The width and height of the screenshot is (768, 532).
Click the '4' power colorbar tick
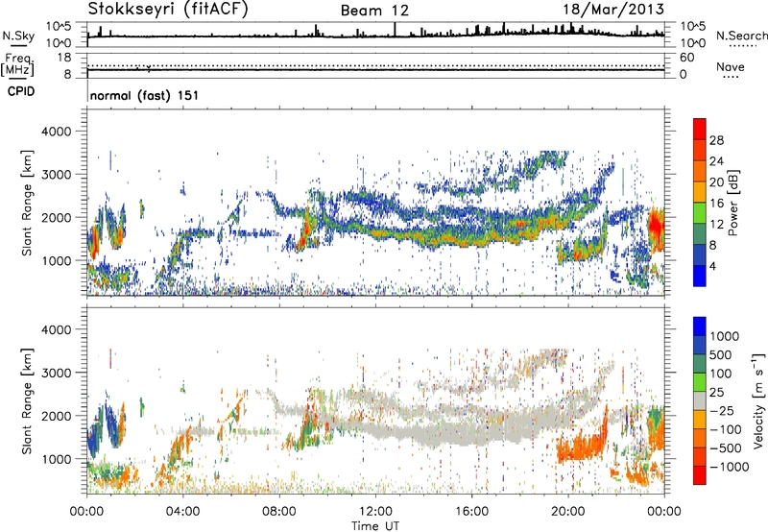pyautogui.click(x=712, y=267)
